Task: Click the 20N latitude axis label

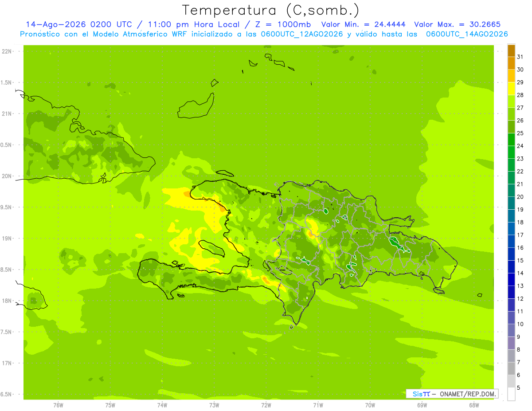Action: click(7, 176)
